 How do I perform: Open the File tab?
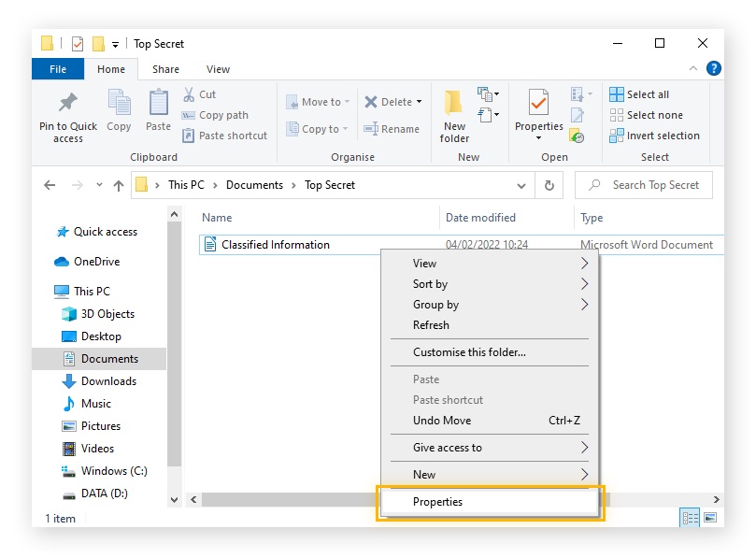click(58, 69)
